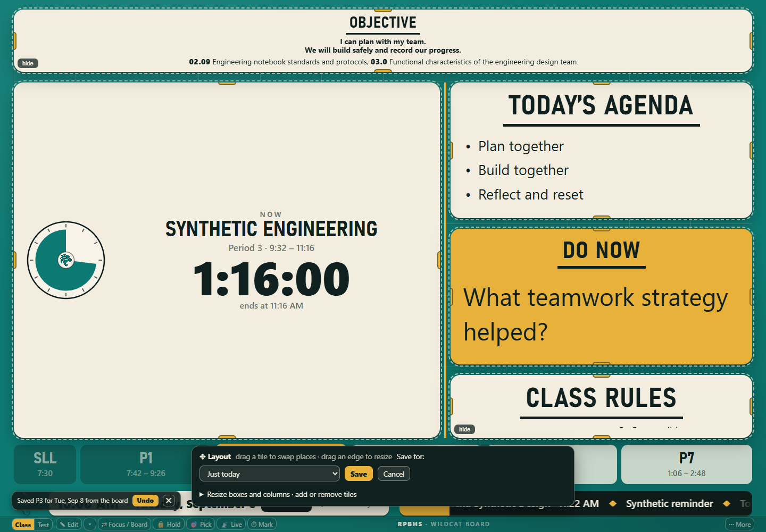Switch Focus / Board view
Viewport: 766px width, 532px height.
click(x=124, y=525)
